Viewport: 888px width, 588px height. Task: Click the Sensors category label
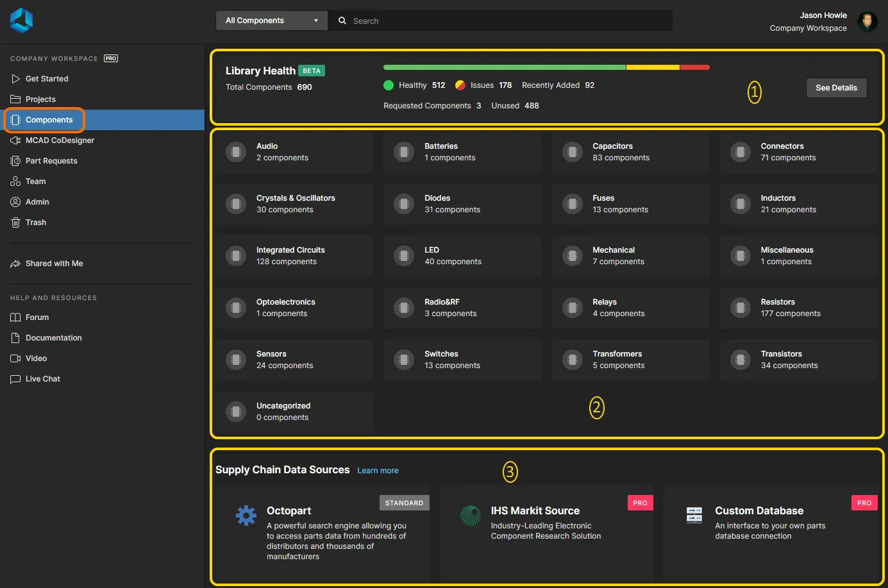click(x=271, y=354)
